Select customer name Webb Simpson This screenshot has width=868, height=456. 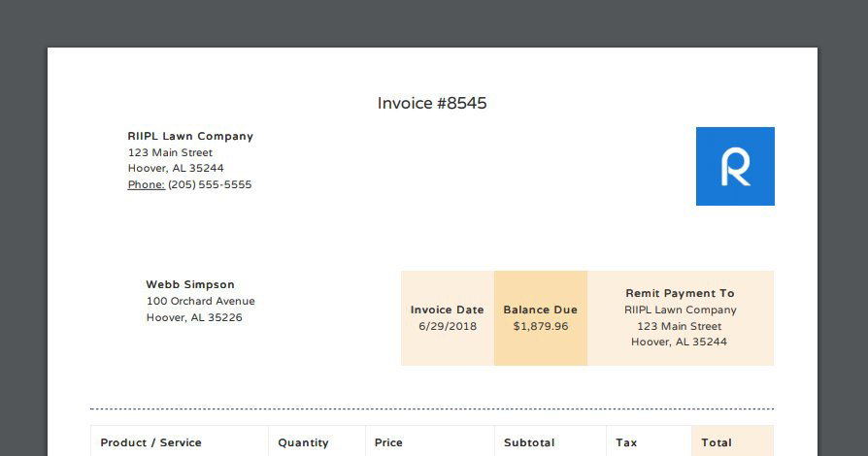click(190, 285)
